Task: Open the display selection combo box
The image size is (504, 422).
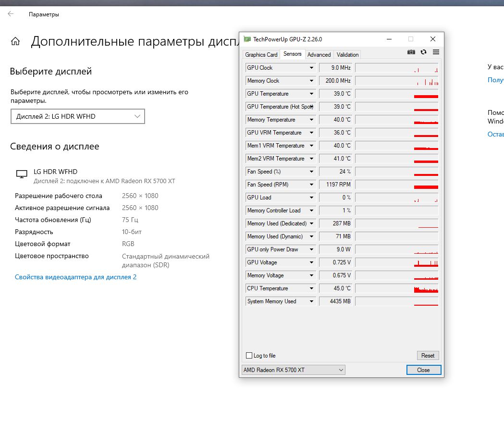Action: click(78, 116)
